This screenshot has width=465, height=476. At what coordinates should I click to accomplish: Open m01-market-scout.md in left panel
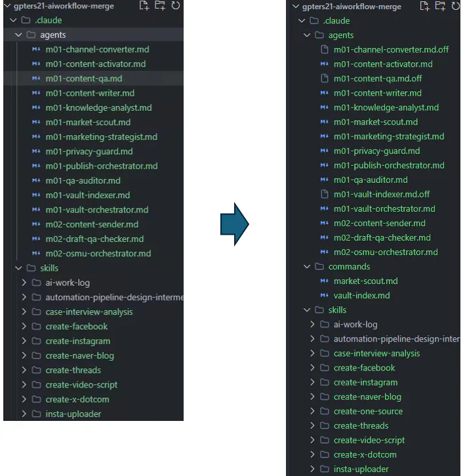coord(88,123)
